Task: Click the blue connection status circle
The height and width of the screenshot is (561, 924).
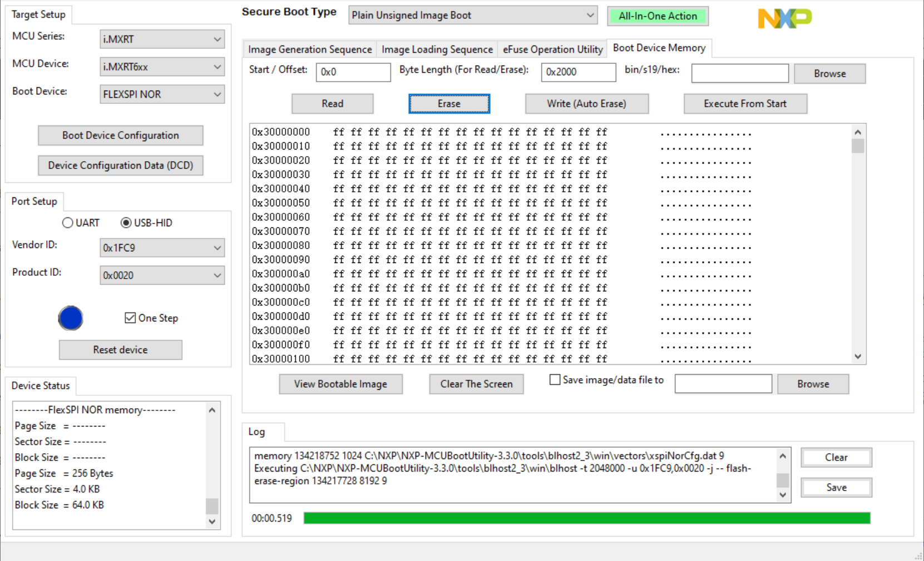Action: (x=71, y=318)
